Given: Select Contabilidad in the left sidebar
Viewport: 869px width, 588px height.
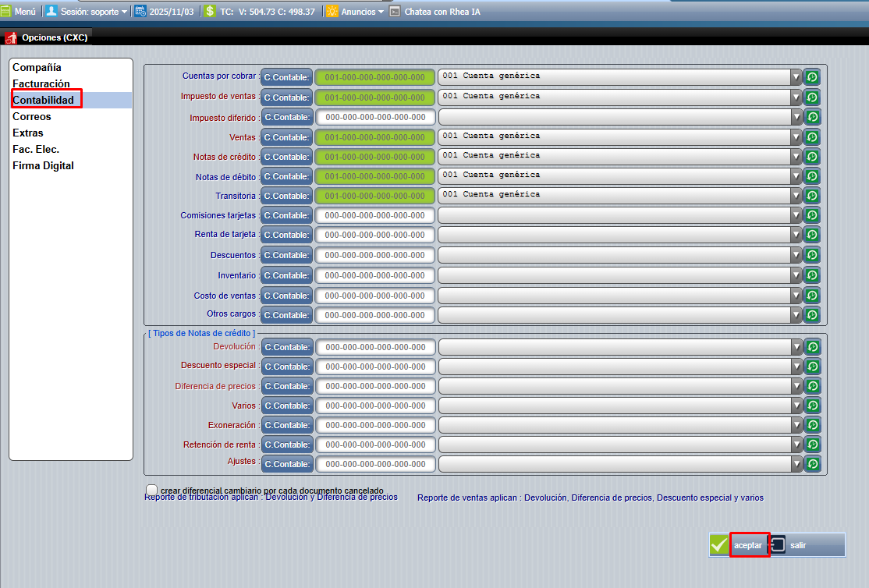Looking at the screenshot, I should [x=43, y=100].
